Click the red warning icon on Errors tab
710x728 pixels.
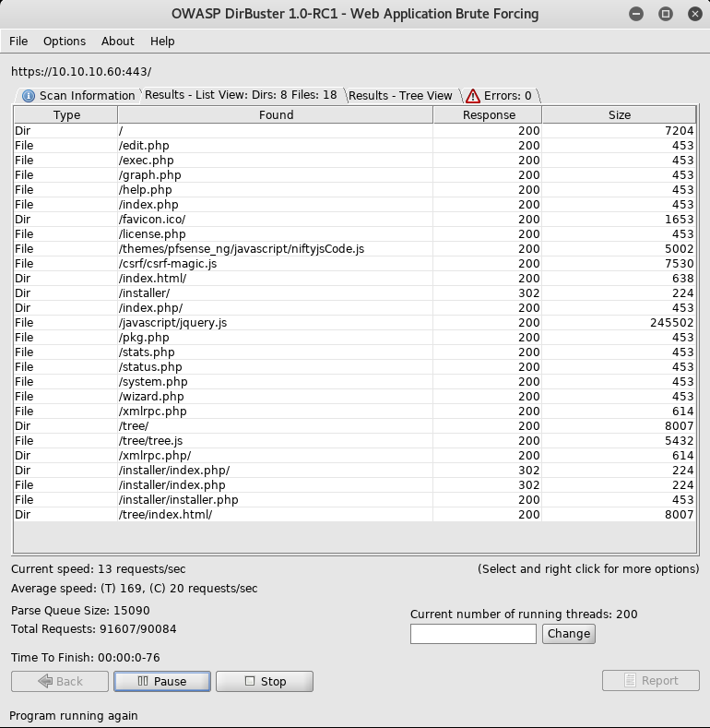pos(473,95)
